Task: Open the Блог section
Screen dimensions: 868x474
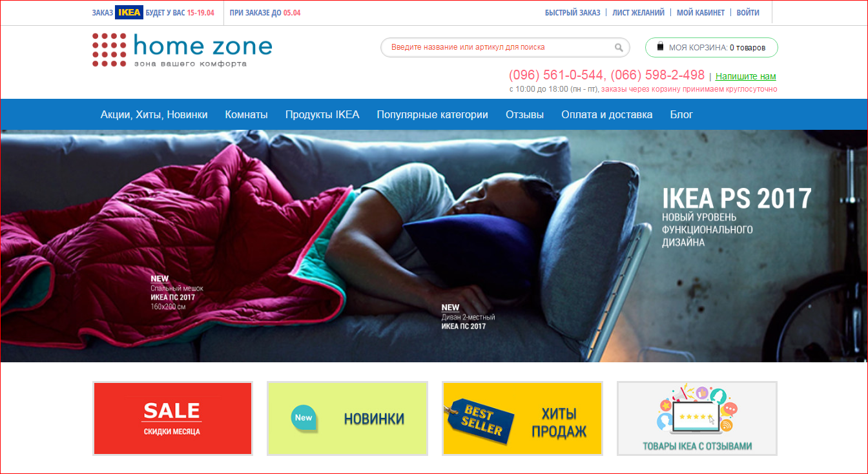Action: 681,114
